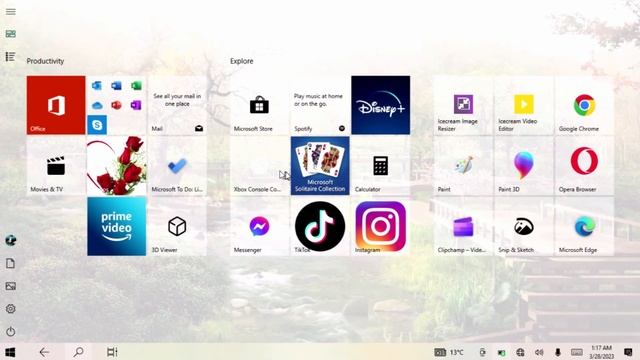Open Snip & Sketch
The image size is (640, 360).
[524, 226]
